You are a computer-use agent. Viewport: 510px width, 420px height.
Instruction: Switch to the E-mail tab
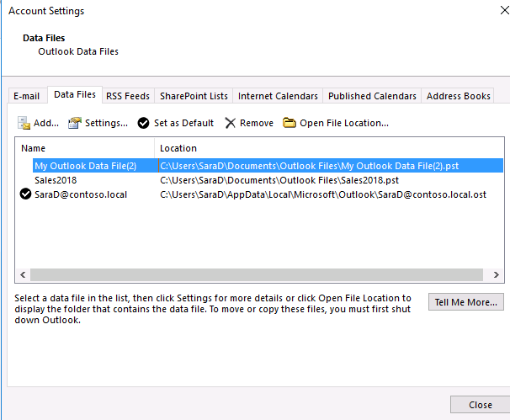(26, 96)
